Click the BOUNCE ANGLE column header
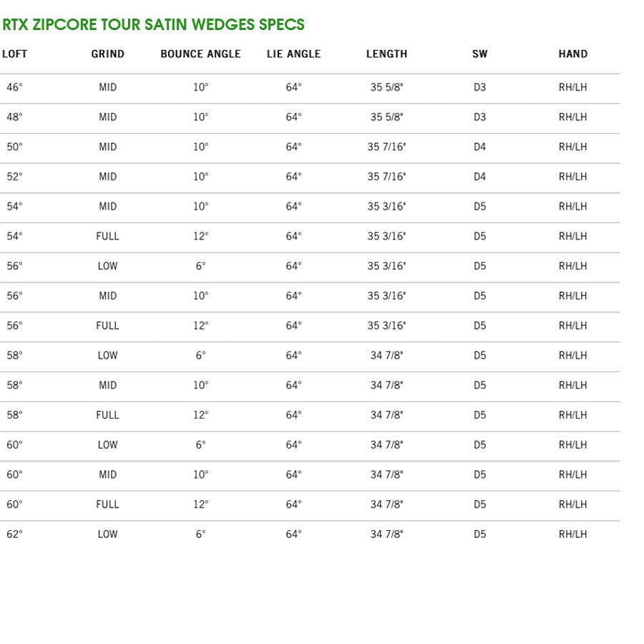644x644 pixels. tap(200, 54)
